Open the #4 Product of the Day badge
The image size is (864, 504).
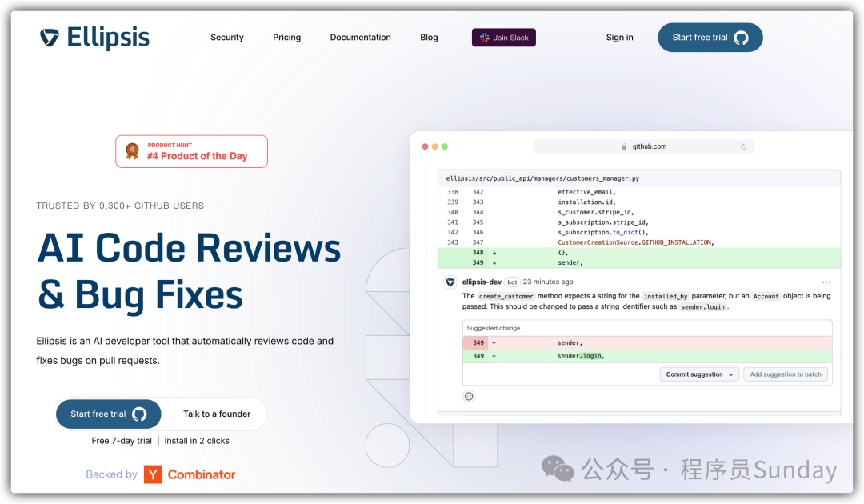tap(191, 151)
